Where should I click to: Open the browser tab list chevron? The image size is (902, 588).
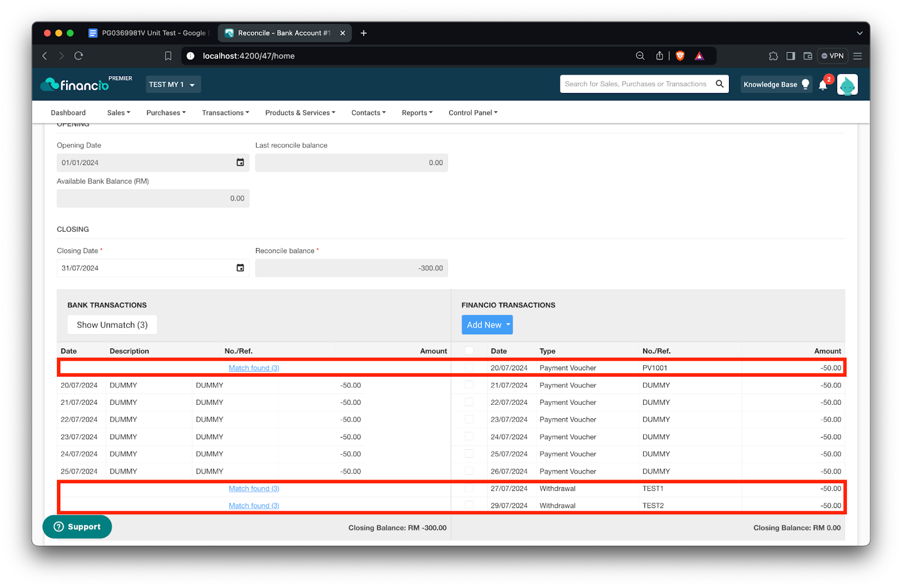[859, 33]
